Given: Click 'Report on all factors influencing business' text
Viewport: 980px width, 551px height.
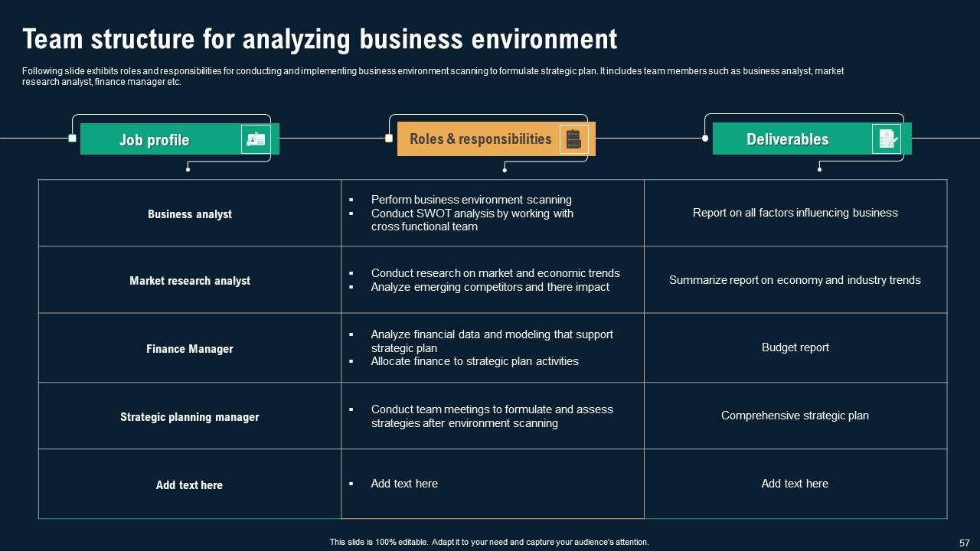Looking at the screenshot, I should coord(795,213).
